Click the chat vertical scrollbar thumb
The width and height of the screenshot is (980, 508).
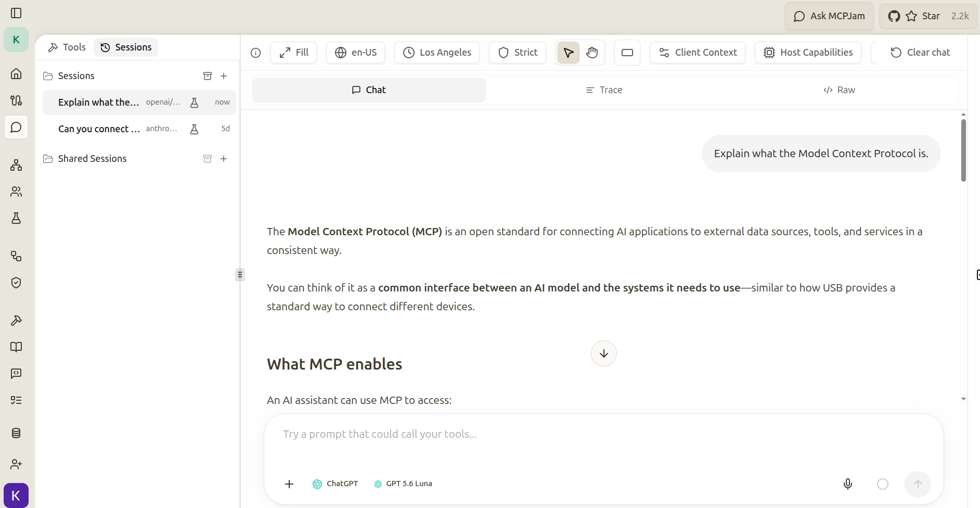pyautogui.click(x=963, y=150)
